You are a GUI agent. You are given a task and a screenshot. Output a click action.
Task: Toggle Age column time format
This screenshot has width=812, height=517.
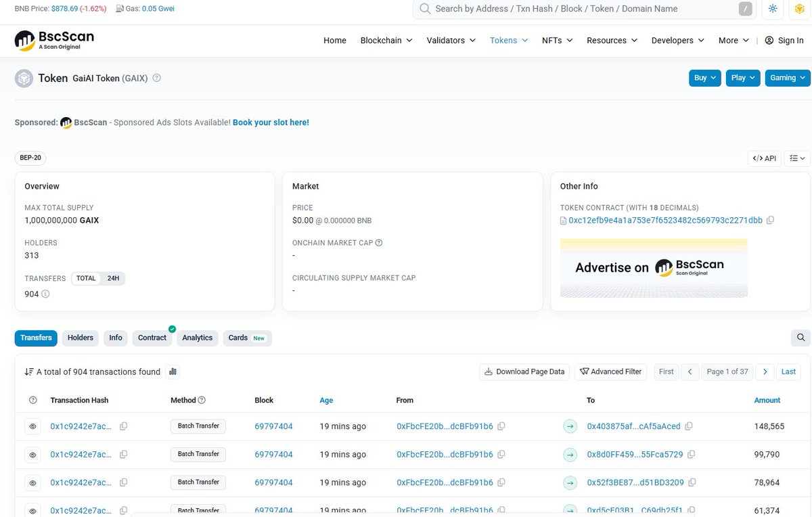pos(326,400)
